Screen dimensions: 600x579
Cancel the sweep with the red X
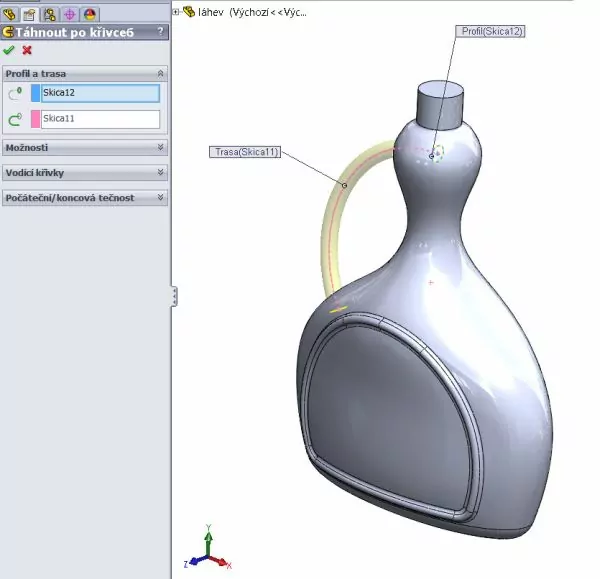point(27,50)
